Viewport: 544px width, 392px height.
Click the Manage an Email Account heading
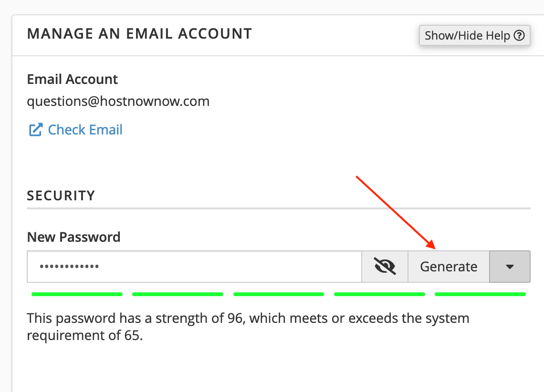coord(139,33)
